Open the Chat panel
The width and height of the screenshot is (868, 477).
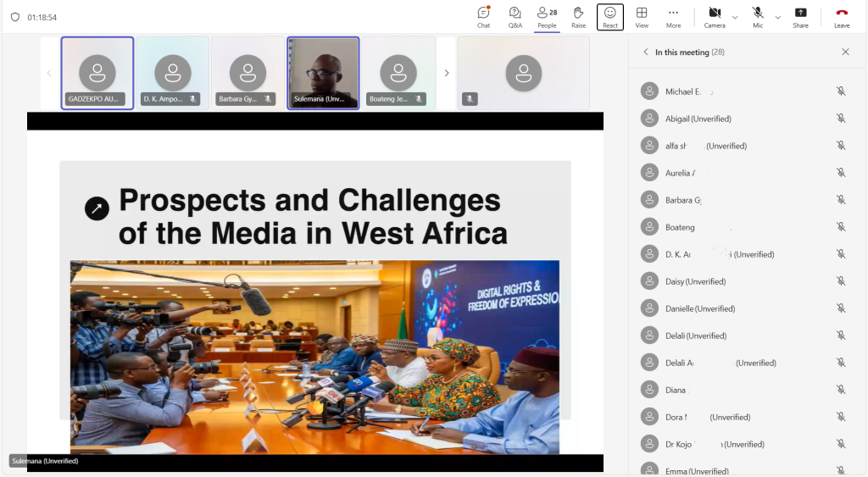483,16
